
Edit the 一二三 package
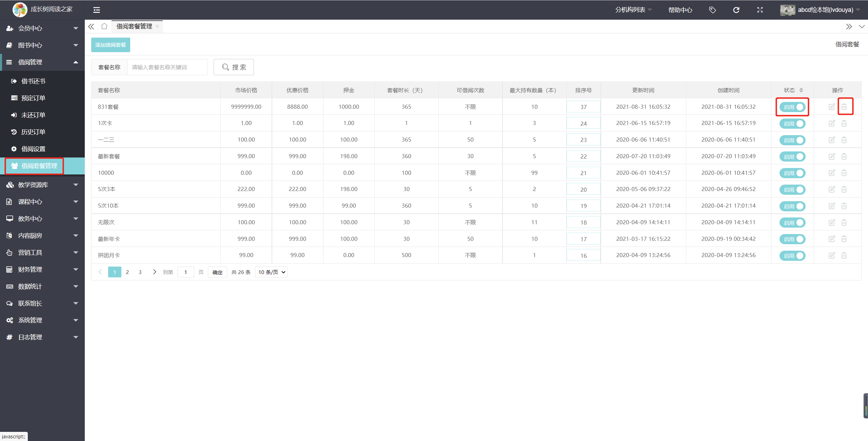pos(832,140)
